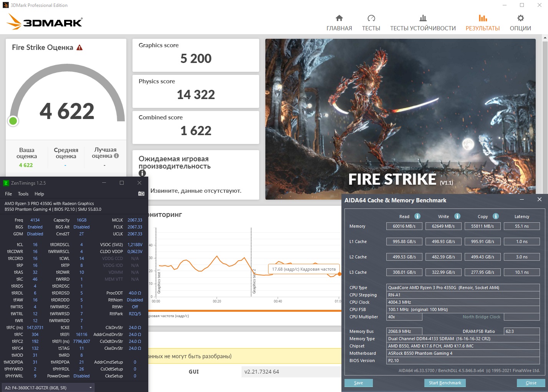Go to the ГЛАВНАЯ home tab
Screen dimensions: 548x392
point(339,23)
